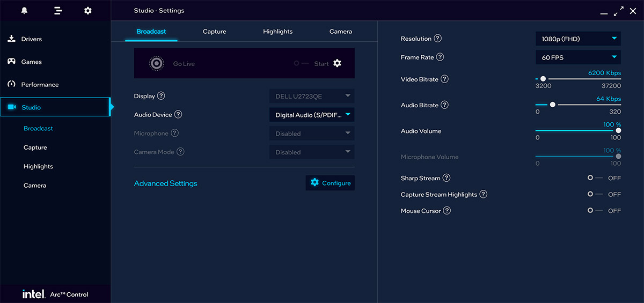Click the Performance gauge icon

point(11,84)
